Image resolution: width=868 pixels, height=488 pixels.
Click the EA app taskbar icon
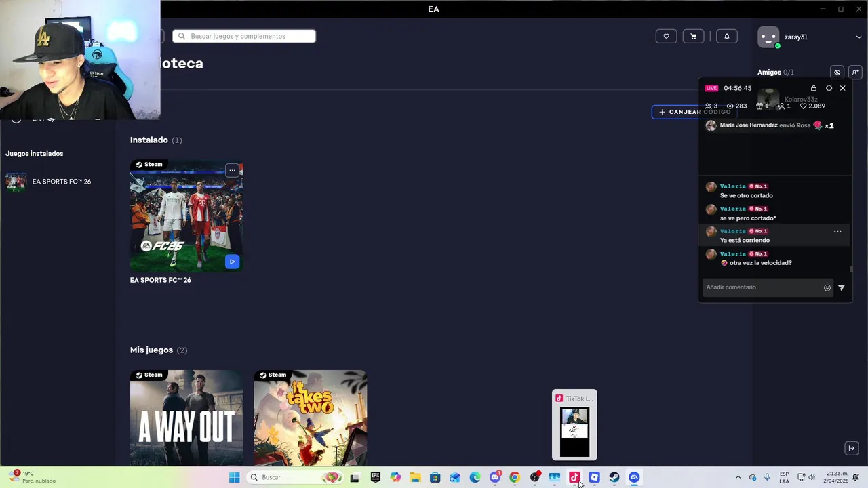[634, 477]
